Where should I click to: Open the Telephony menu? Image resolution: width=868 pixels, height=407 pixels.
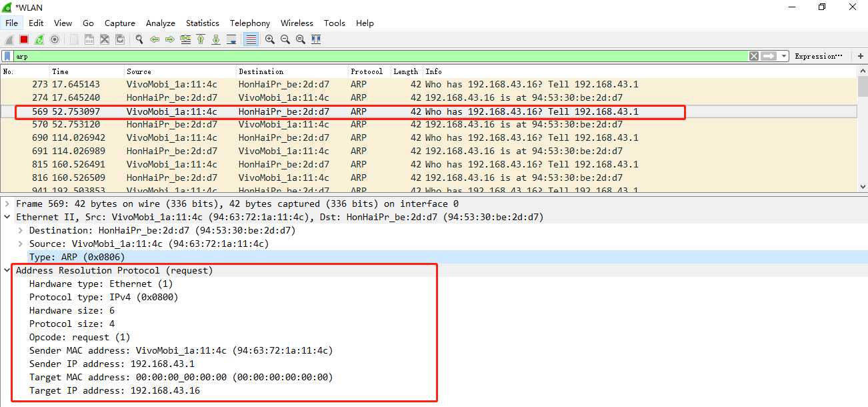(x=250, y=23)
